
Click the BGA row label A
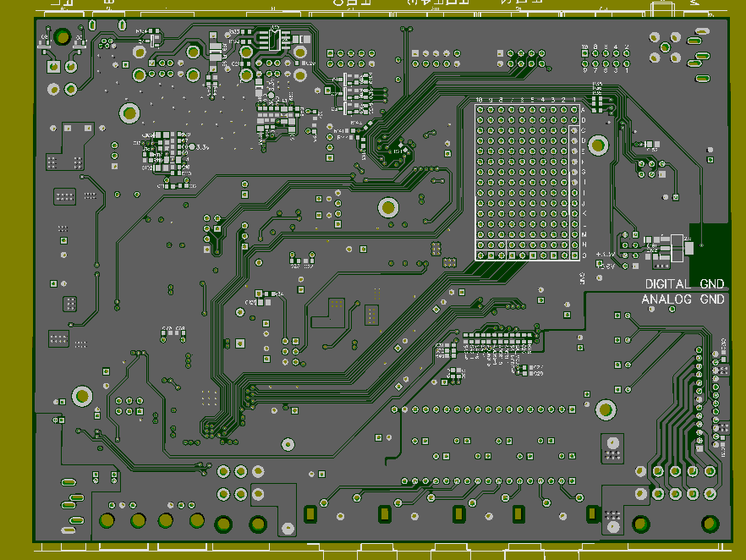[x=583, y=111]
